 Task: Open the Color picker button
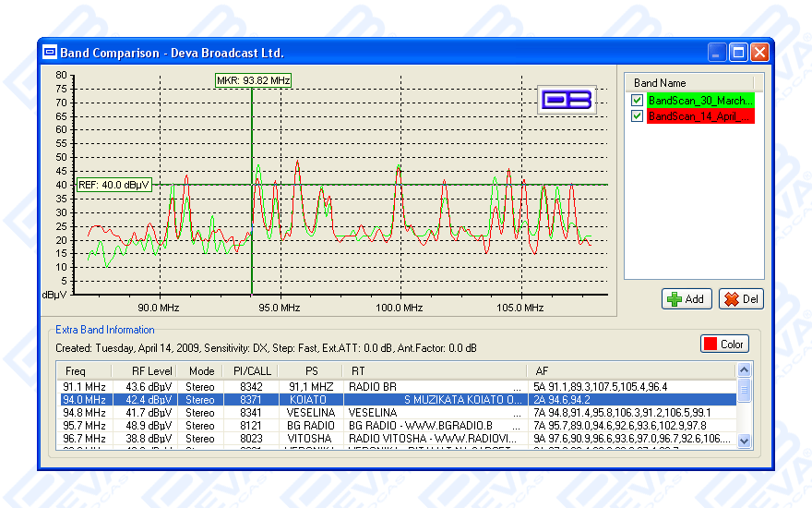[x=724, y=345]
